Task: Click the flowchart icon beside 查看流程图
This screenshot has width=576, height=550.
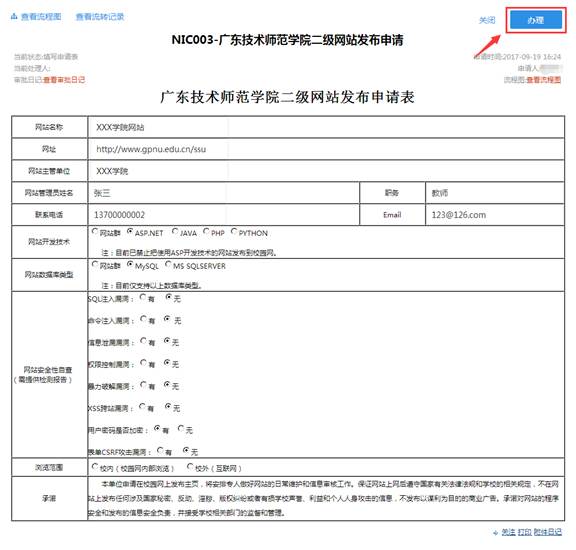Action: pyautogui.click(x=14, y=17)
